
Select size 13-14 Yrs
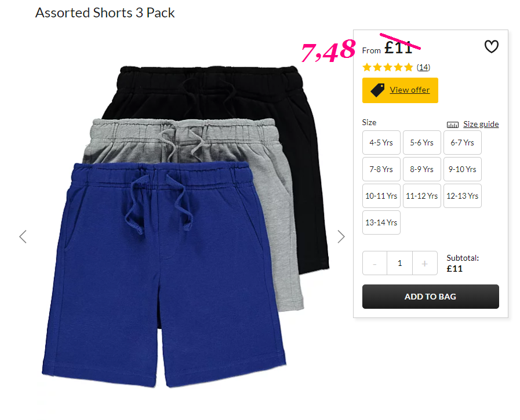coord(381,222)
